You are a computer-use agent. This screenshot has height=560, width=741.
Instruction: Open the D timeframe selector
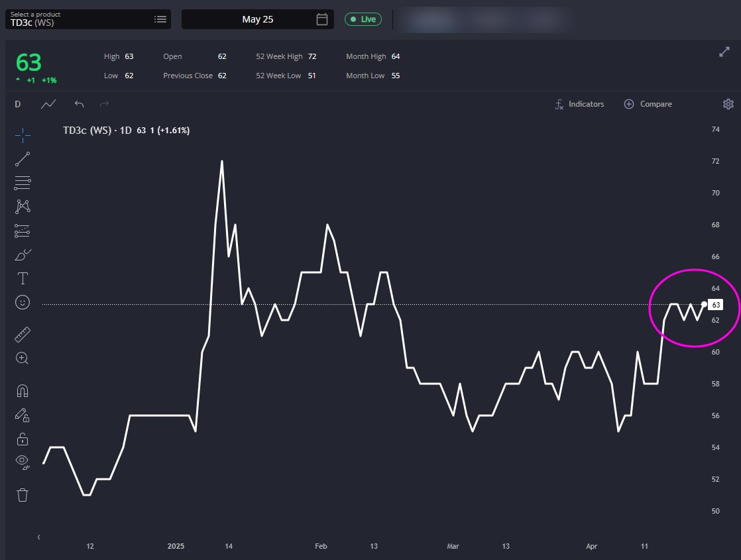18,104
